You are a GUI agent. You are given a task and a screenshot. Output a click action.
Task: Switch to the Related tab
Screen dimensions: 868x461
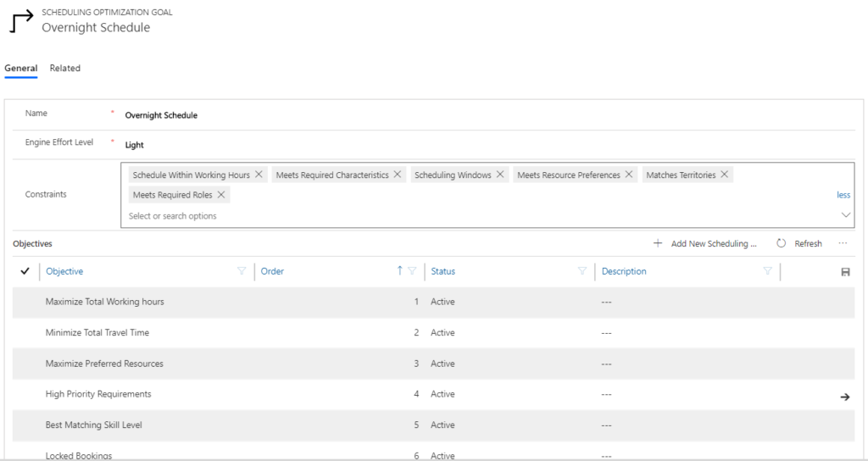coord(65,68)
